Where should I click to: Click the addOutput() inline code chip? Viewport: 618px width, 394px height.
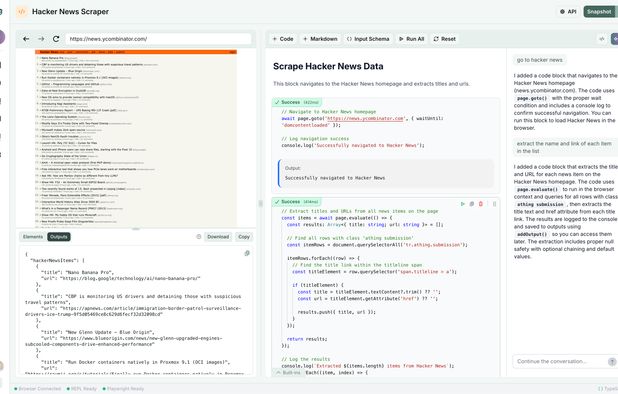(532, 234)
